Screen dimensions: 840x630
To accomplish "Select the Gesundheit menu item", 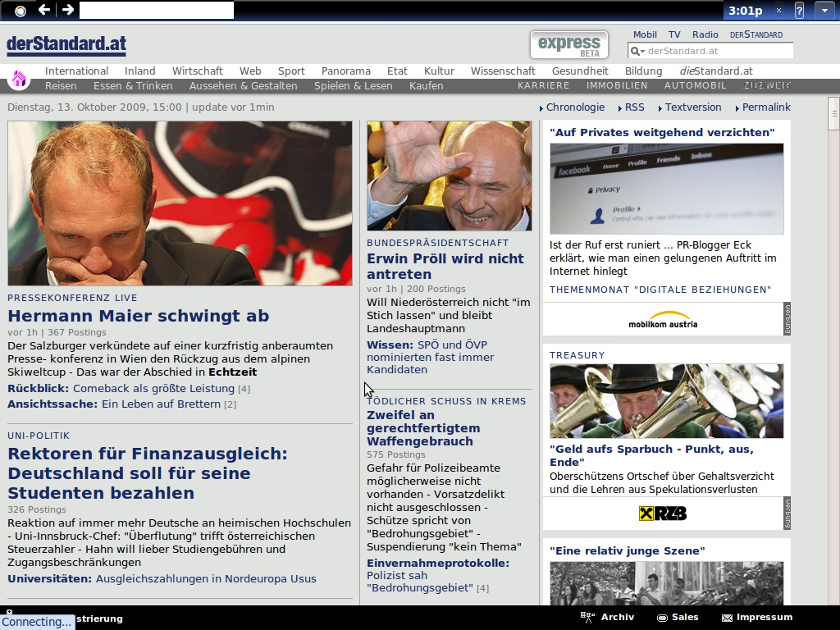I will 580,71.
